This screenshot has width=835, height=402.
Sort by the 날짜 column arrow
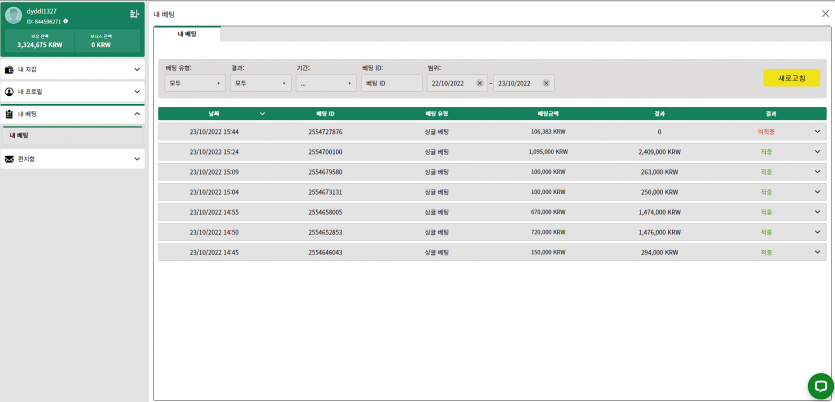click(262, 113)
